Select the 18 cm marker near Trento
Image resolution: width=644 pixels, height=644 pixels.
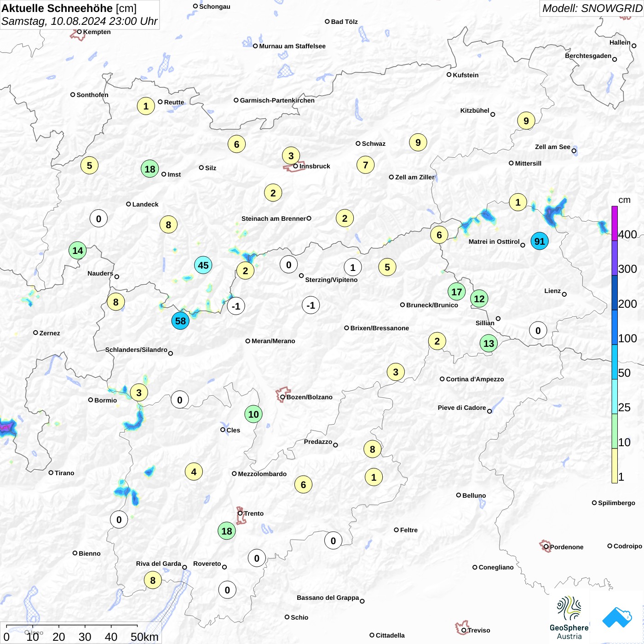click(x=227, y=531)
